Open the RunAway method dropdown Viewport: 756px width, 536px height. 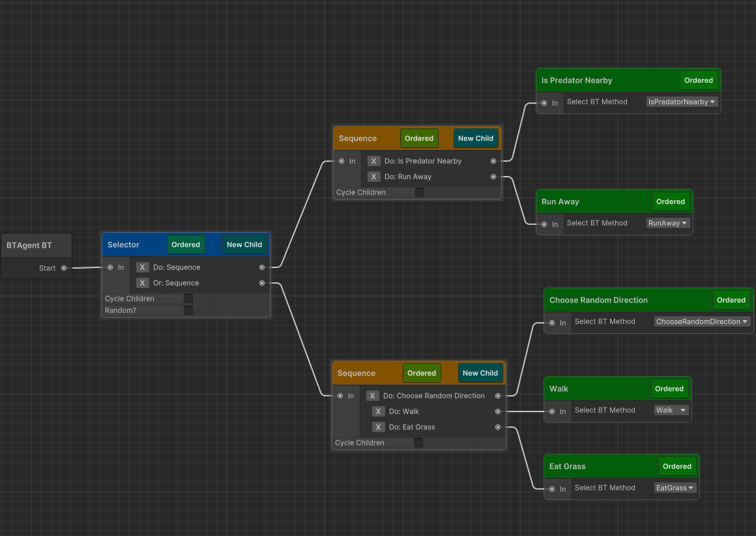point(667,223)
